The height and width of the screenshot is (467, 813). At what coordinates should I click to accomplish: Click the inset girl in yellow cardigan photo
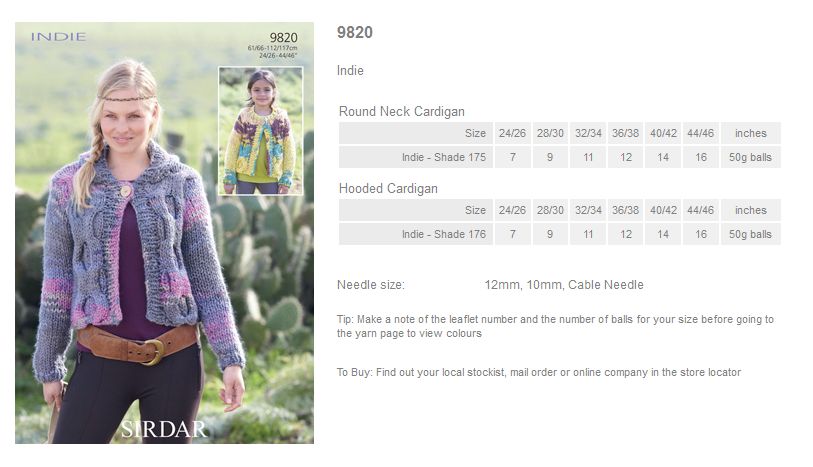point(261,131)
